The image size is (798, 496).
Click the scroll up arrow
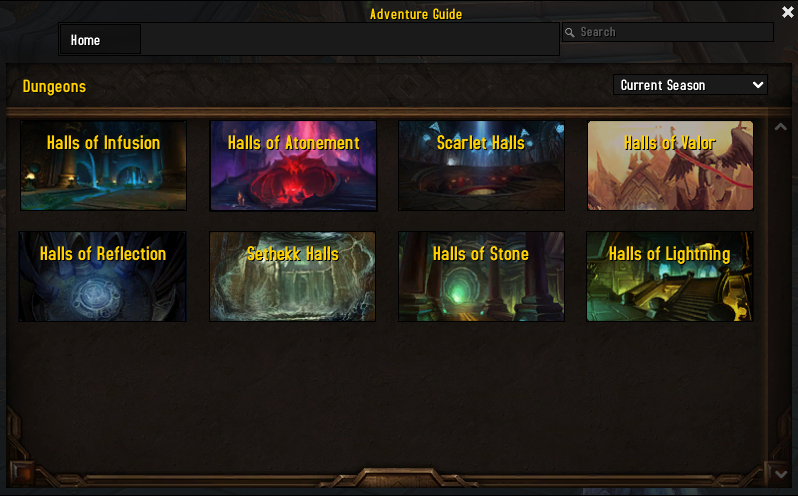[781, 127]
